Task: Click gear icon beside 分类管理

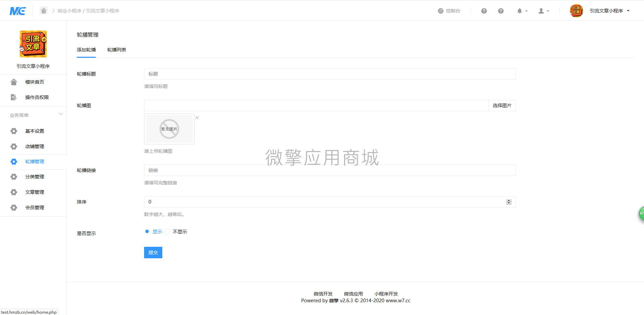Action: (14, 177)
